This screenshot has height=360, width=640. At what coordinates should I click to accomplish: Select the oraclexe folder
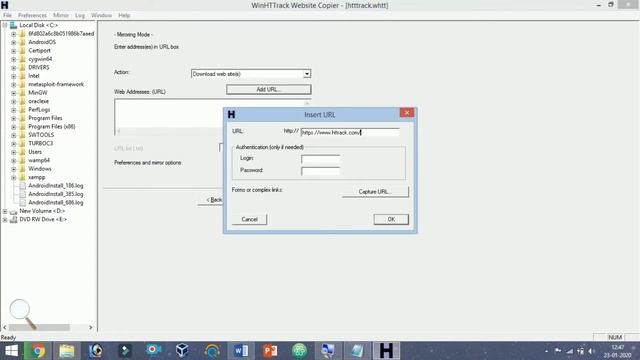pyautogui.click(x=38, y=101)
